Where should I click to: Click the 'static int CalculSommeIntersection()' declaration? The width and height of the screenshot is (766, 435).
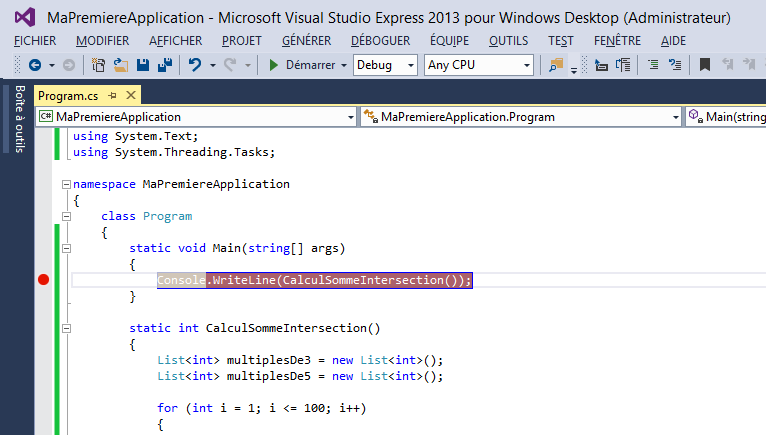(x=255, y=328)
